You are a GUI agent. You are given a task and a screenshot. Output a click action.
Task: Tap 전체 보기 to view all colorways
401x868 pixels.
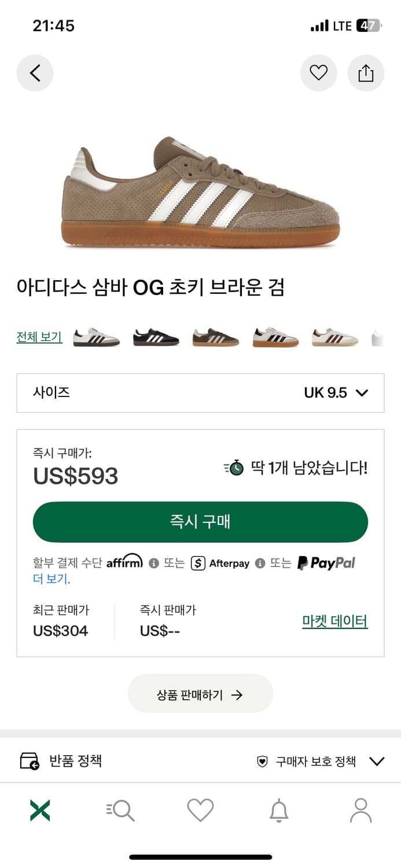[38, 337]
